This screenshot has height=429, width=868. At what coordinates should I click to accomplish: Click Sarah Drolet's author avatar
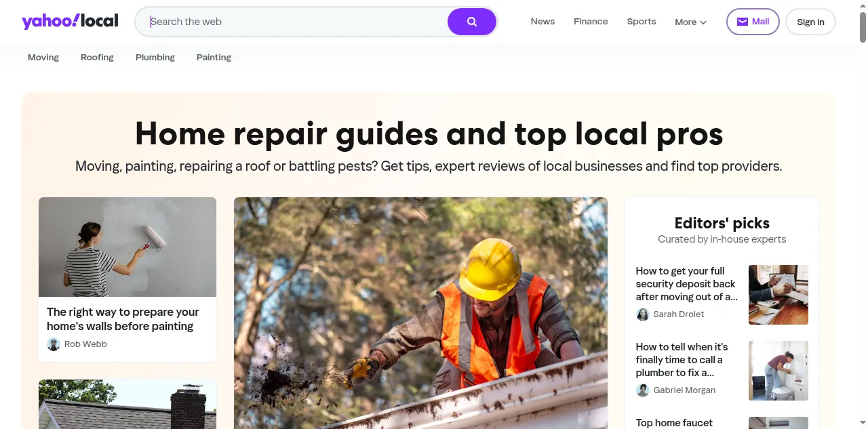coord(643,314)
